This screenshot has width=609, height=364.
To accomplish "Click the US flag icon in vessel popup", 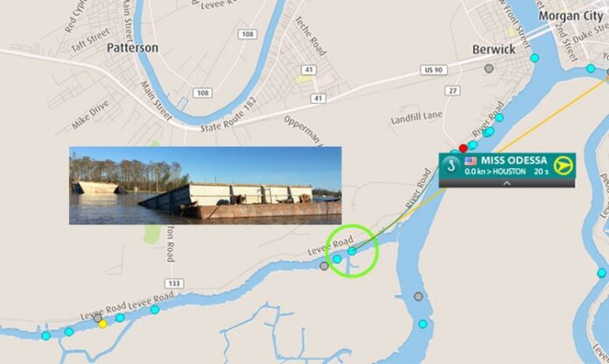I will (471, 161).
